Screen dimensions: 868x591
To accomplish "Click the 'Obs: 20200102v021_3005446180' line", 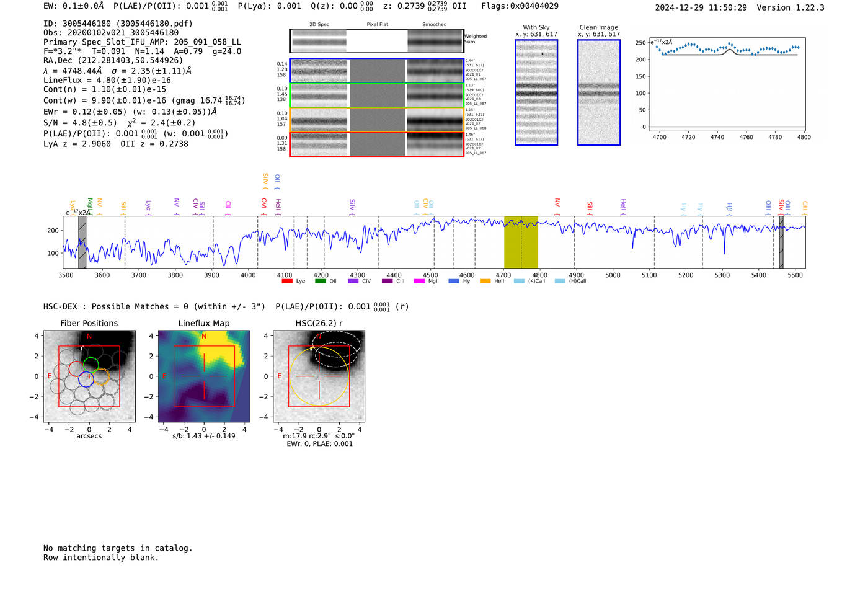I will pos(111,33).
